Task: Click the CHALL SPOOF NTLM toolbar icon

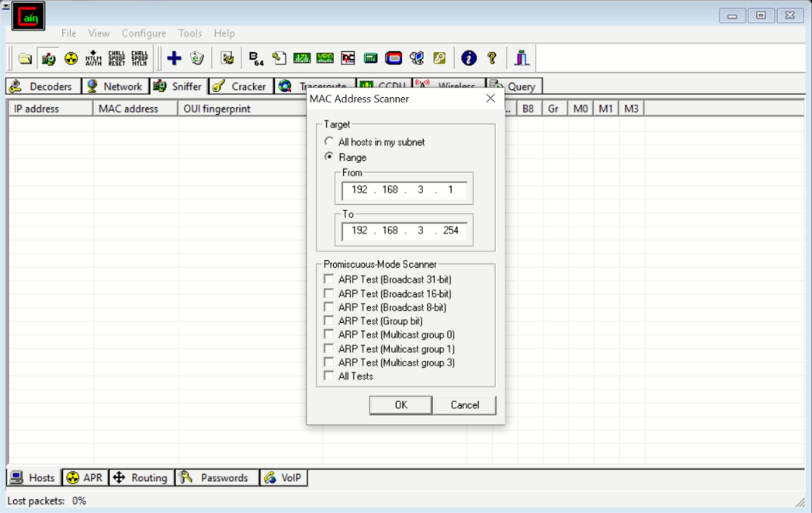Action: click(x=139, y=58)
